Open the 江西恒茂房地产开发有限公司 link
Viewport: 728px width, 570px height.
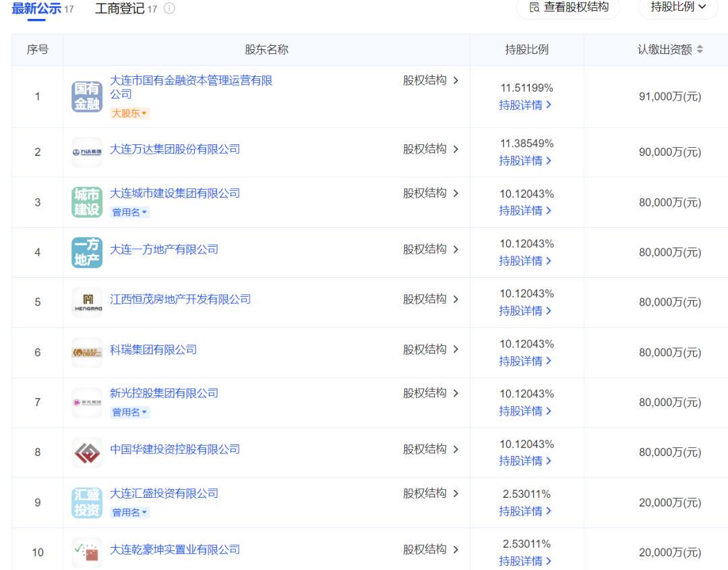180,300
